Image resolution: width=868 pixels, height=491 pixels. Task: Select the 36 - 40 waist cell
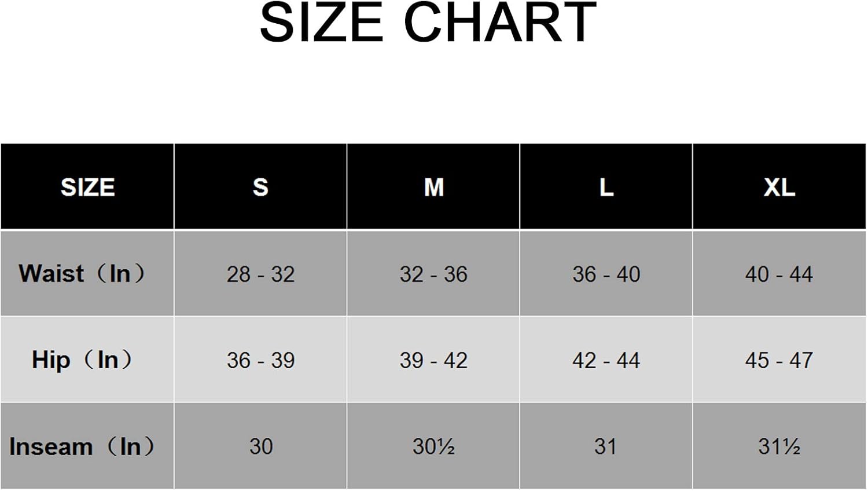[606, 274]
